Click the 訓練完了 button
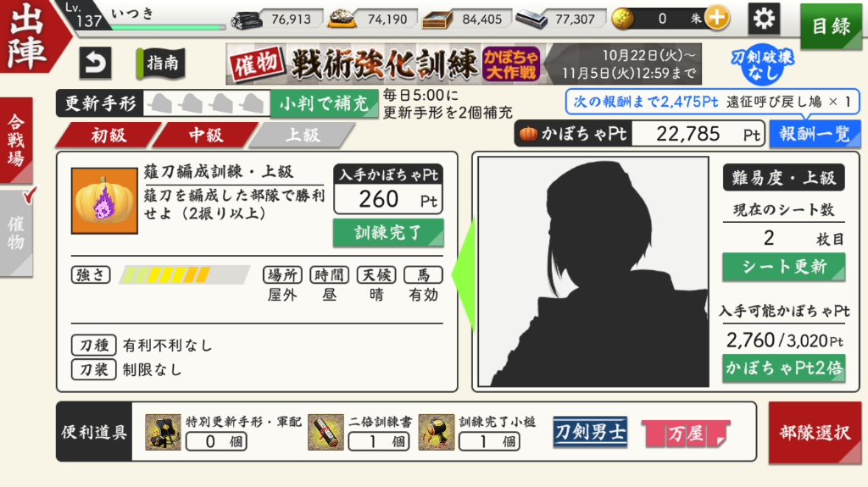Viewport: 868px width, 487px height. (388, 232)
